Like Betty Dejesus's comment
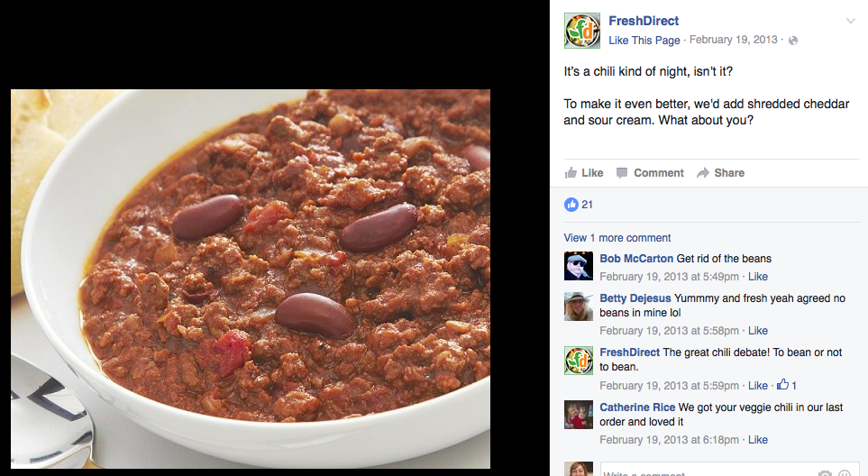The image size is (868, 476). (758, 331)
